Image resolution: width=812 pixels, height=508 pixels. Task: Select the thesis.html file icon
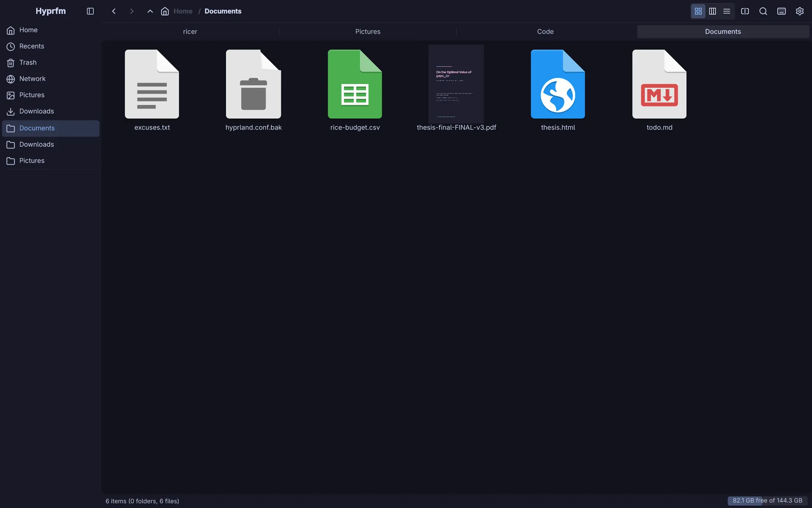[558, 84]
